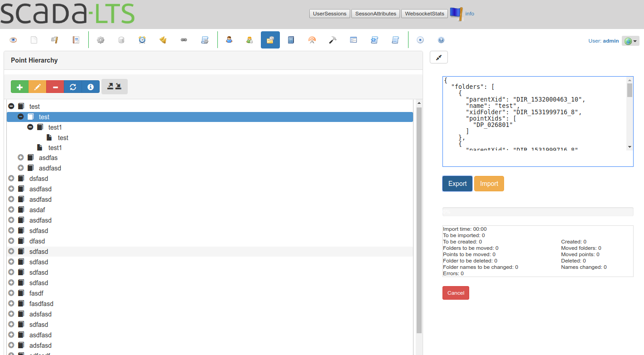
Task: Open the publishers broadcast icon
Action: click(x=312, y=40)
